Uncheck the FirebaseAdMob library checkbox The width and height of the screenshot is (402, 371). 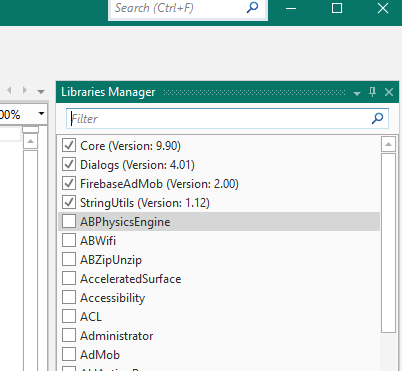pyautogui.click(x=69, y=183)
